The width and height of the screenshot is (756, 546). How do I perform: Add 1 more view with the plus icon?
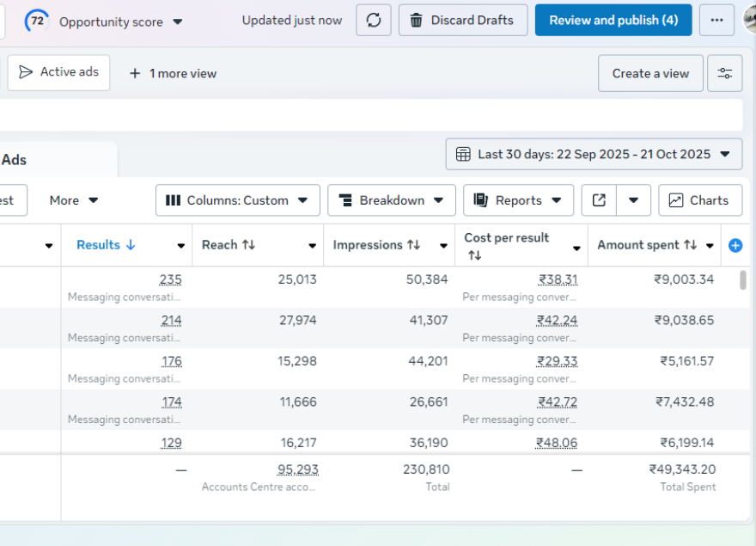[135, 74]
